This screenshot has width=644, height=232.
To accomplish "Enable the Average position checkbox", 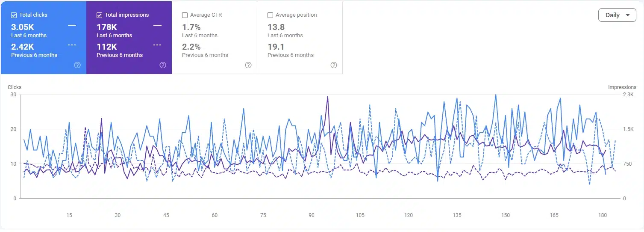I will coord(271,15).
